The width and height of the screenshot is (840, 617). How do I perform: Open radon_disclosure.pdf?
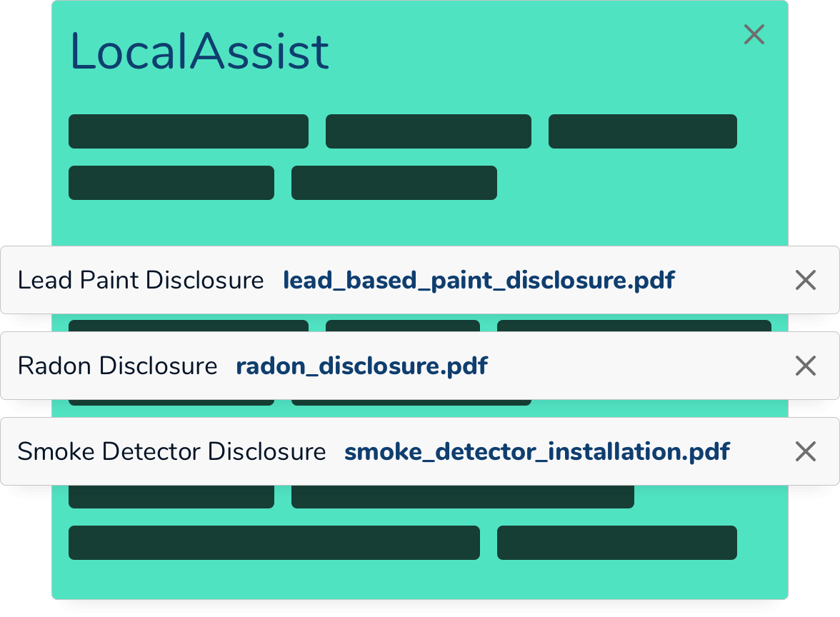[x=361, y=366]
